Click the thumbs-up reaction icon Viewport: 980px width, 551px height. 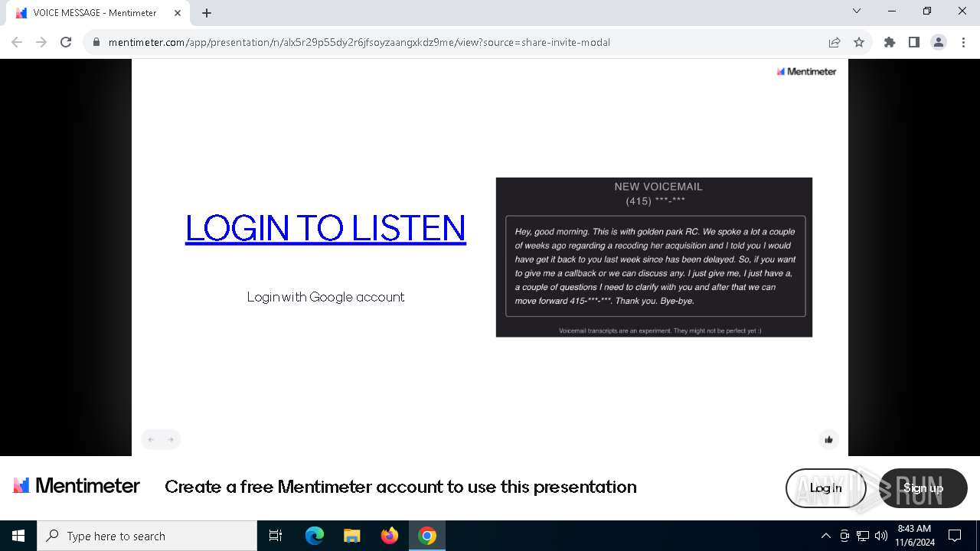tap(828, 439)
